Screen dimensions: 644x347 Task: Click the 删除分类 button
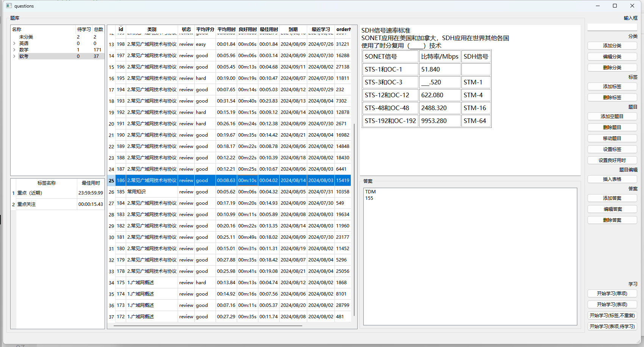[x=612, y=68]
